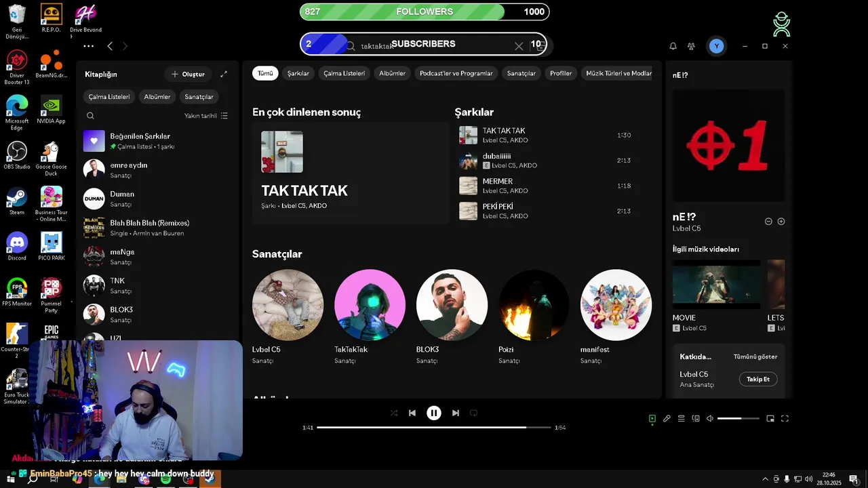Image resolution: width=868 pixels, height=488 pixels.
Task: Skip to previous track
Action: [x=412, y=413]
